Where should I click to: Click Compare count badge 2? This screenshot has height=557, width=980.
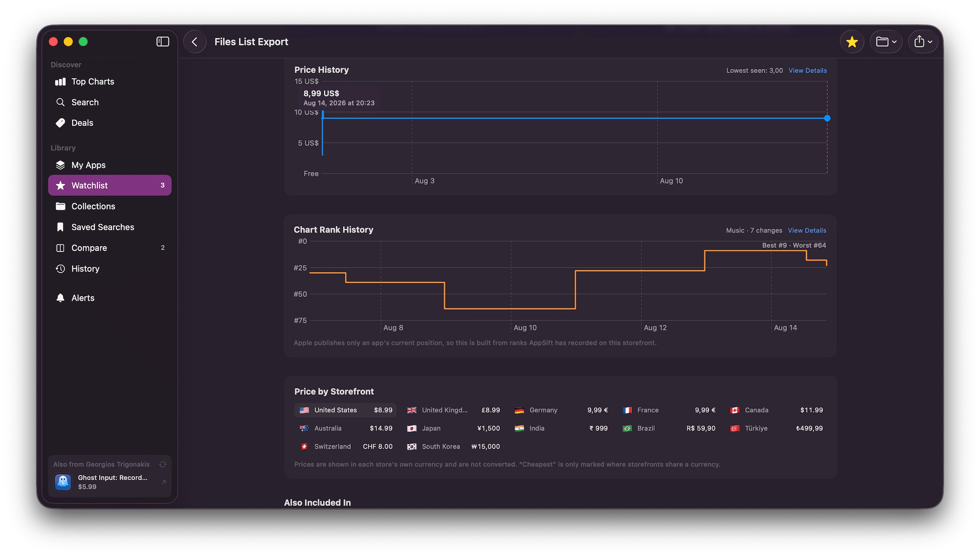(163, 248)
